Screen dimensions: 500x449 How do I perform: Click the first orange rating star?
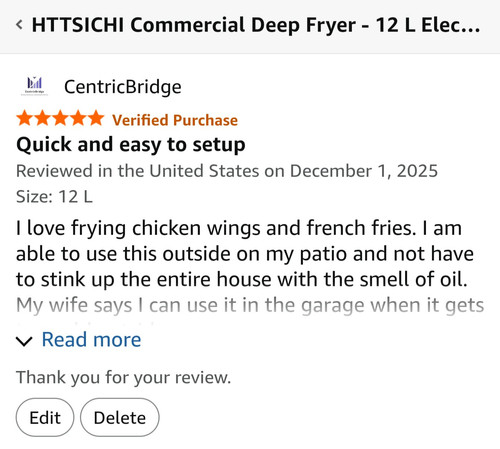click(24, 118)
